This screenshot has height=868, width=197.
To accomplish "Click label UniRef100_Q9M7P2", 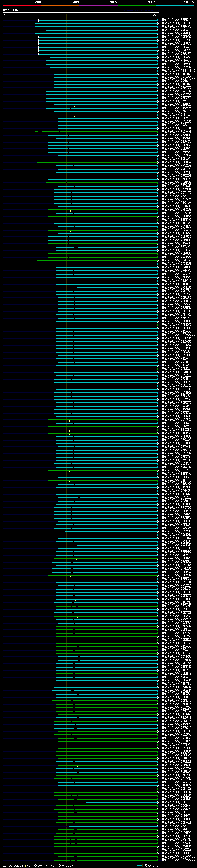I will pos(177,169).
